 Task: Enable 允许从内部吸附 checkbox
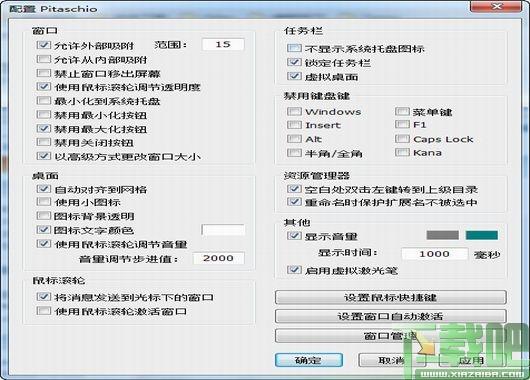[x=44, y=59]
